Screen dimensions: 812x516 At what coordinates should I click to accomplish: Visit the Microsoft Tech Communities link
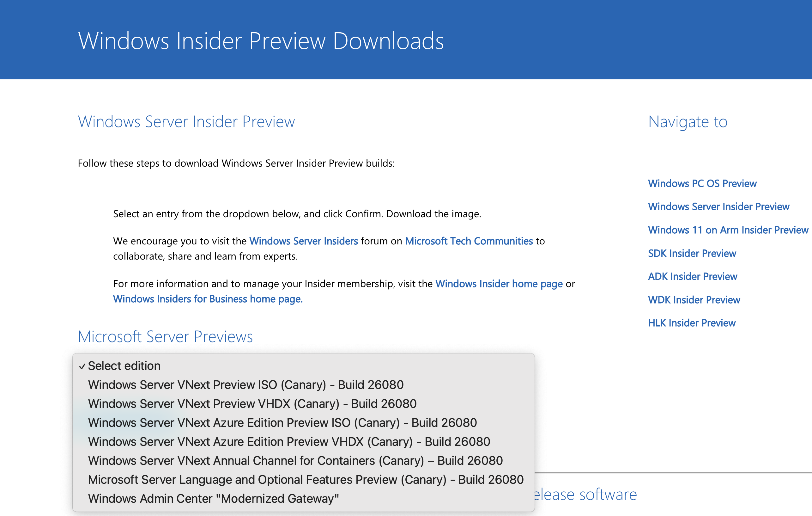(469, 241)
